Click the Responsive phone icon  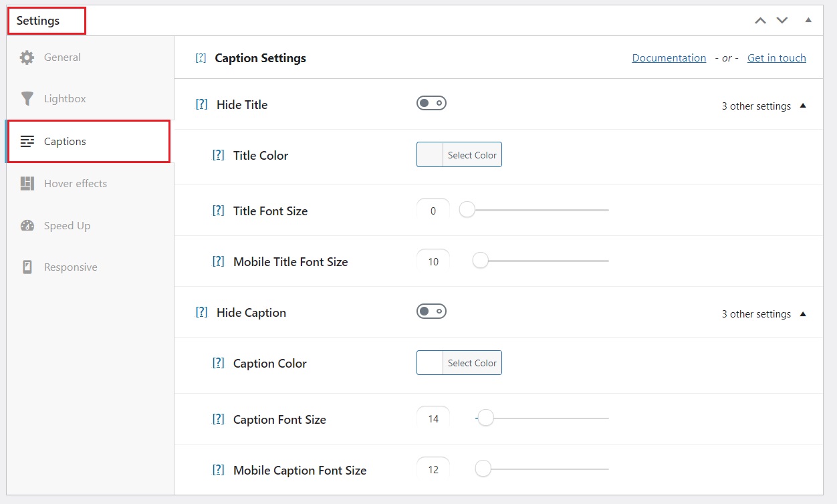[27, 267]
